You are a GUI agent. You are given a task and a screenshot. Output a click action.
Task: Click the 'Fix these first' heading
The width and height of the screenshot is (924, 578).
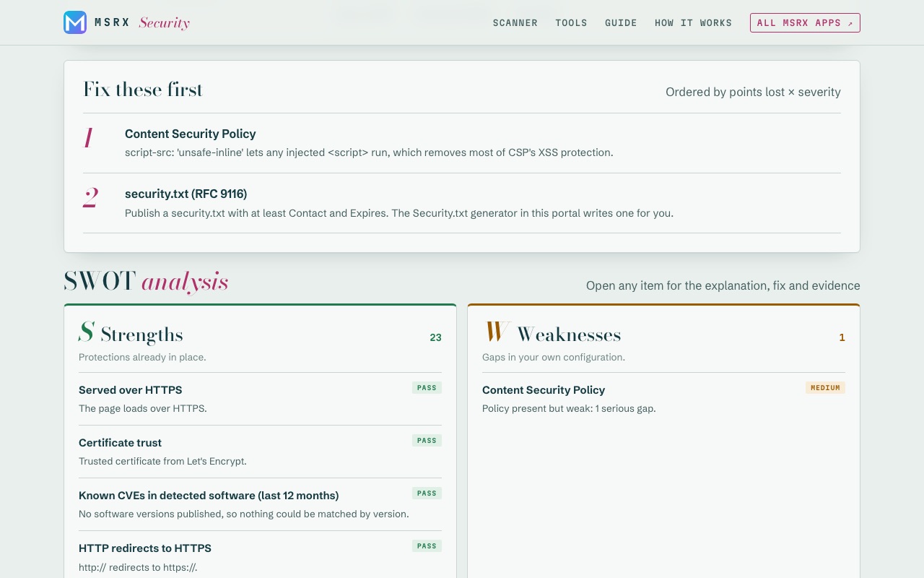coord(143,90)
